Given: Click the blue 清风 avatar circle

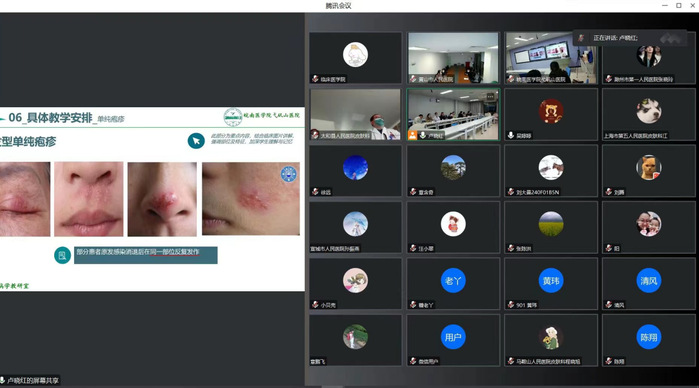Looking at the screenshot, I should point(649,281).
